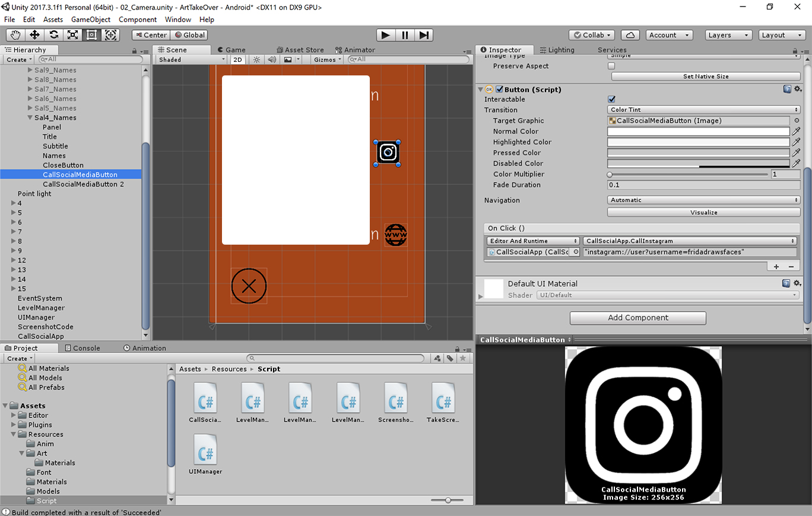Viewport: 812px width, 516px height.
Task: Open Transition Color Tint dropdown
Action: [704, 110]
